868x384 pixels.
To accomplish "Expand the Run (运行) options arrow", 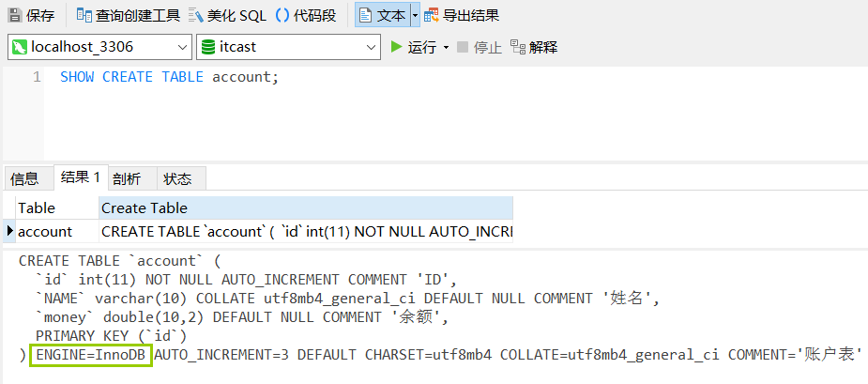I will coord(446,47).
